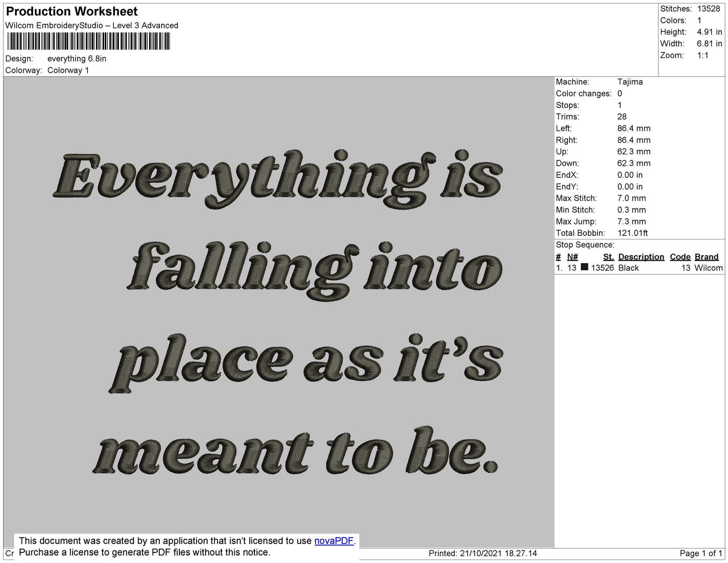
Task: Click the 'Brand' column header
Action: [707, 257]
